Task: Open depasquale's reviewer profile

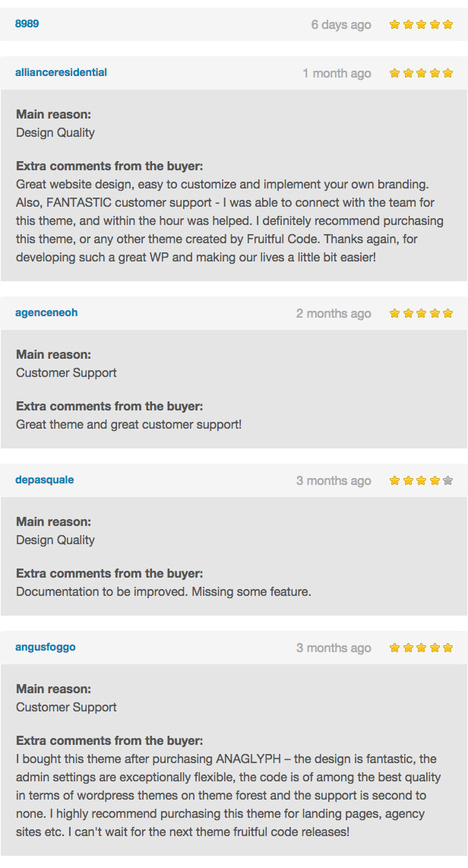Action: 45,480
